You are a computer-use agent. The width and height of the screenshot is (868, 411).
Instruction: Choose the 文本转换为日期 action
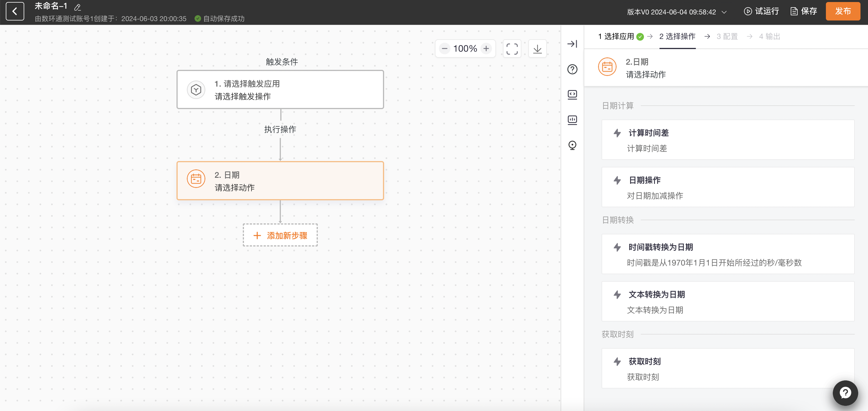[728, 301]
